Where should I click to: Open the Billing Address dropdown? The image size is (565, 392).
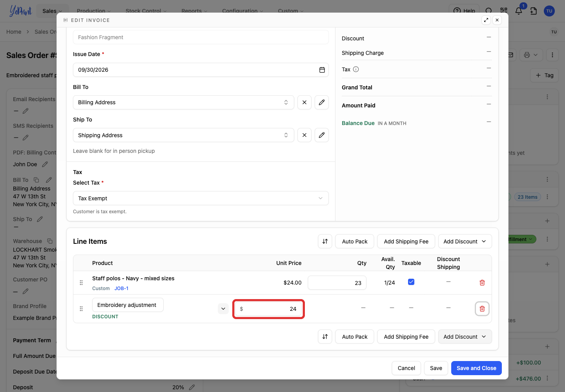click(184, 102)
